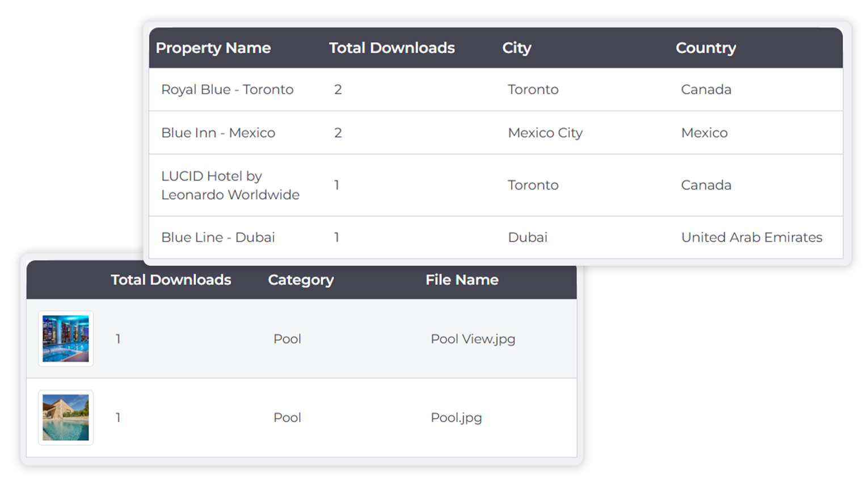The image size is (868, 486).
Task: Open the outdoor pool image thumbnail
Action: coord(66,417)
